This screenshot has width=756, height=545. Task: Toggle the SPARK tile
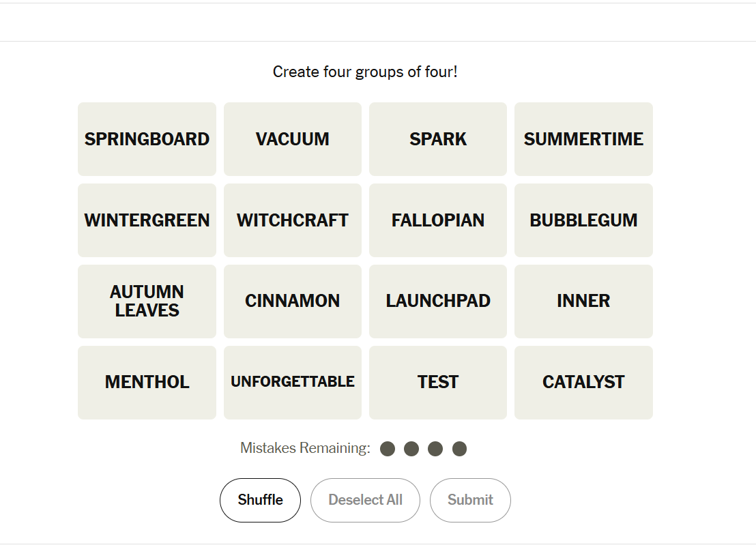437,139
